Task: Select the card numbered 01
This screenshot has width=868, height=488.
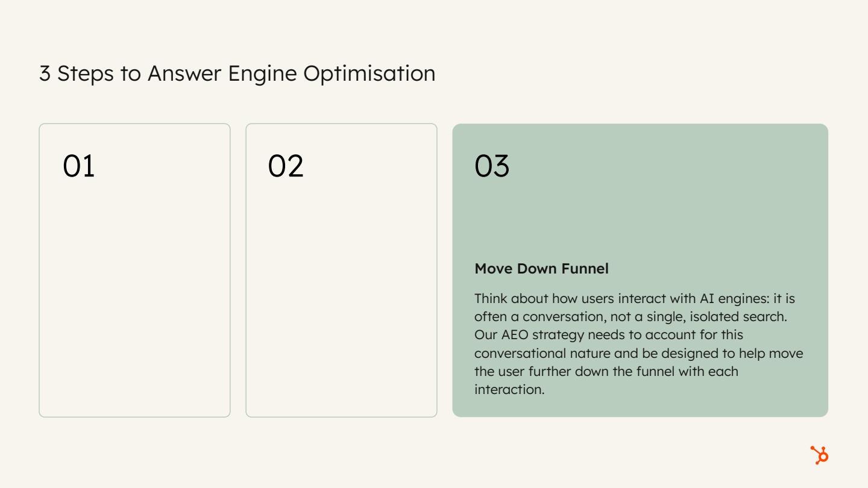Action: click(134, 270)
